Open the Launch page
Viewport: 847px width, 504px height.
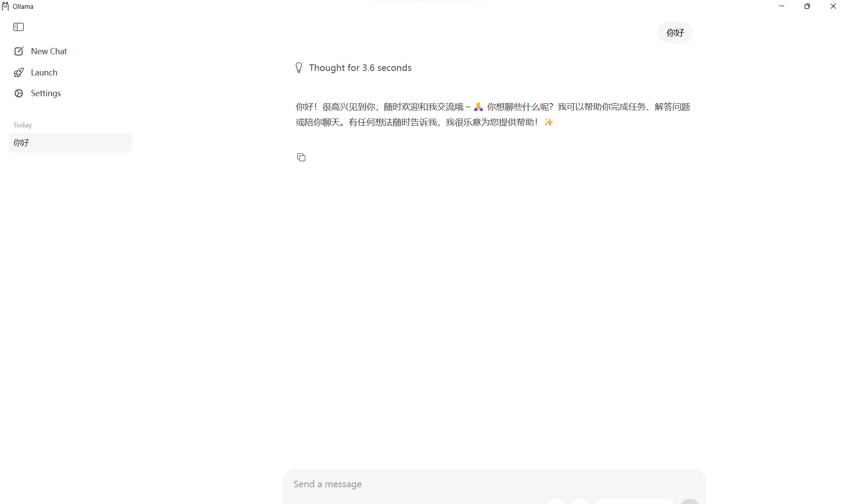[36, 72]
